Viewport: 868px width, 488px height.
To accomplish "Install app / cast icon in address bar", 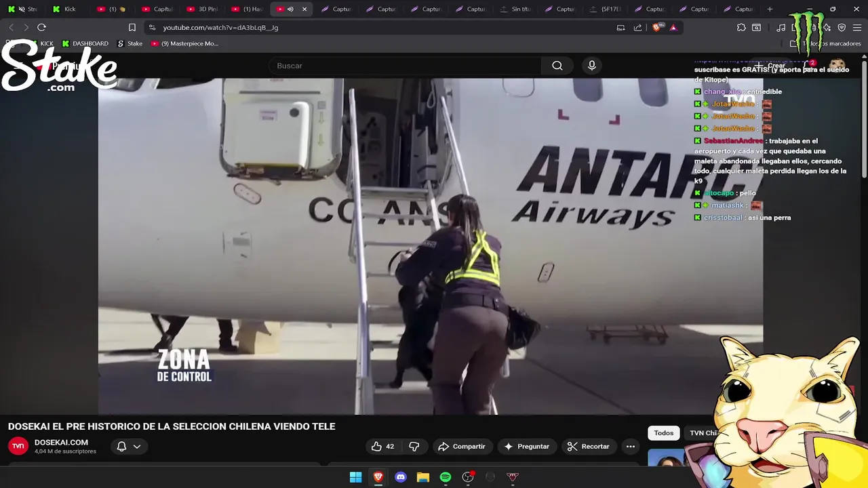I will [x=620, y=27].
